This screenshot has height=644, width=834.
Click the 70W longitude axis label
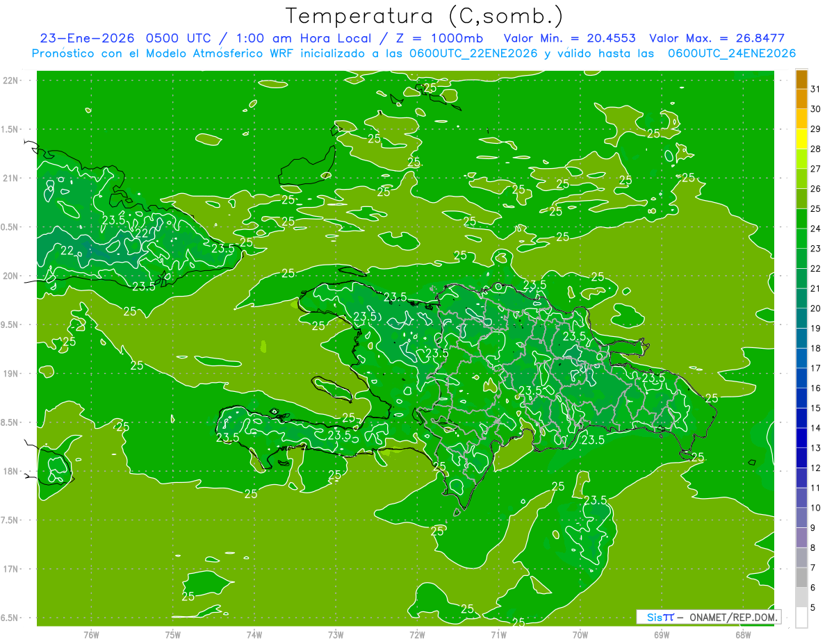[x=580, y=634]
